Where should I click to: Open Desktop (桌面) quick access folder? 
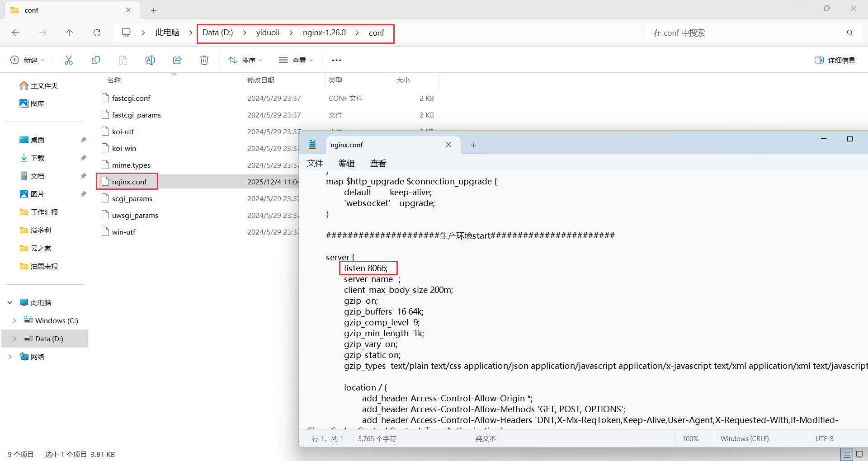tap(32, 140)
